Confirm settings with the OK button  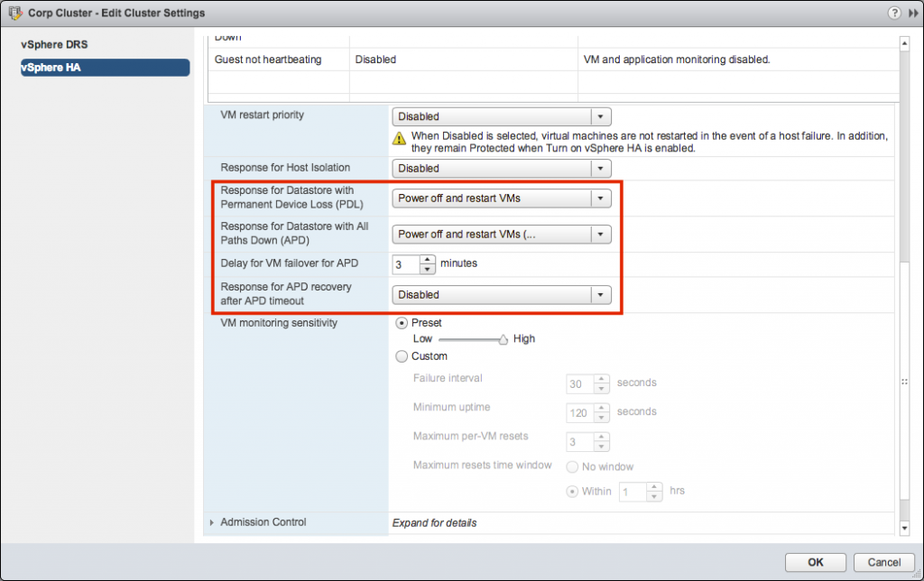point(816,562)
